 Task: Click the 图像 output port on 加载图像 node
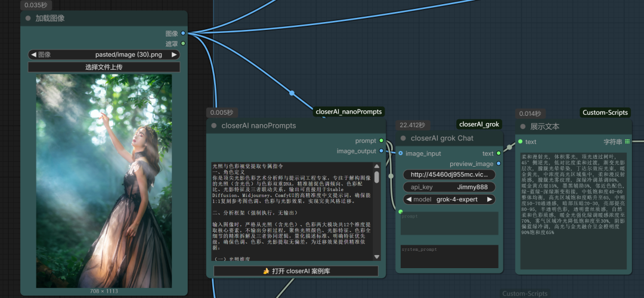point(183,33)
